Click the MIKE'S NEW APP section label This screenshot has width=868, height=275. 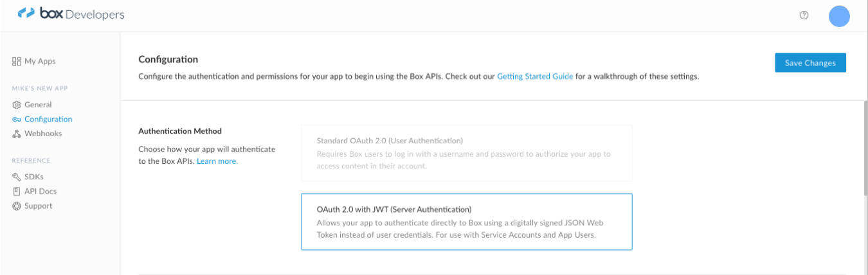pyautogui.click(x=40, y=88)
